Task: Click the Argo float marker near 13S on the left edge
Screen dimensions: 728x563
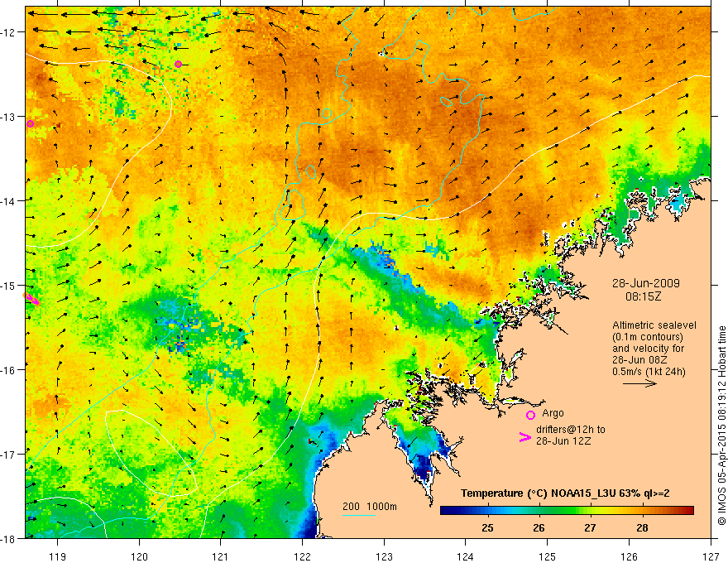Action: click(30, 123)
